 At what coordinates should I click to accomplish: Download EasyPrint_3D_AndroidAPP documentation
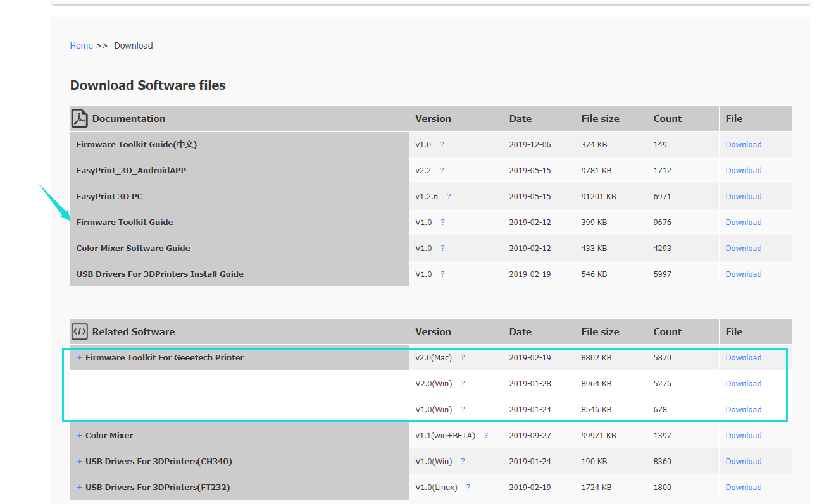pyautogui.click(x=744, y=171)
